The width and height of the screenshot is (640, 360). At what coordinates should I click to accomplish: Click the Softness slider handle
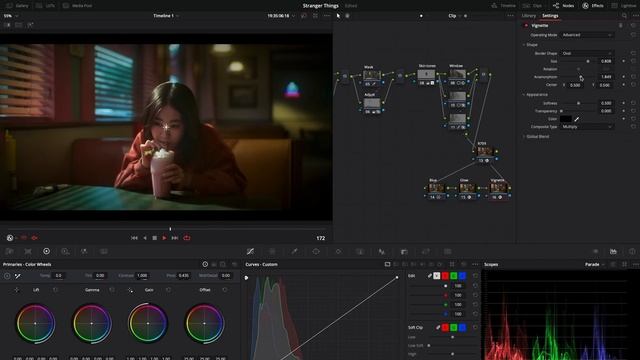[x=578, y=103]
